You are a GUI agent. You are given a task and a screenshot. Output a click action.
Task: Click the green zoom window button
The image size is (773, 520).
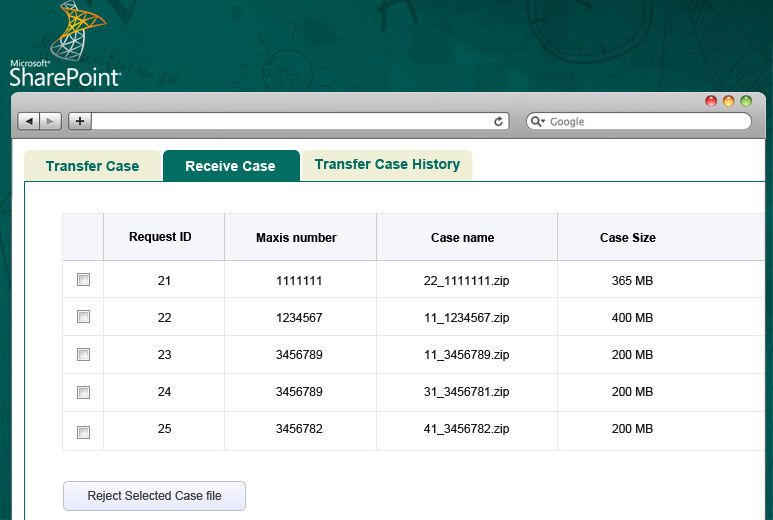pos(746,101)
